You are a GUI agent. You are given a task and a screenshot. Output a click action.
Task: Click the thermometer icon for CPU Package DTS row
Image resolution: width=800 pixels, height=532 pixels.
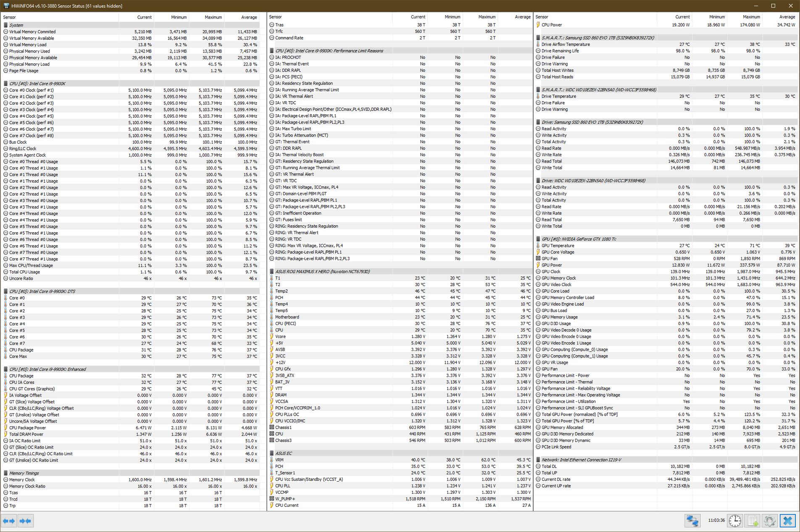(x=5, y=350)
